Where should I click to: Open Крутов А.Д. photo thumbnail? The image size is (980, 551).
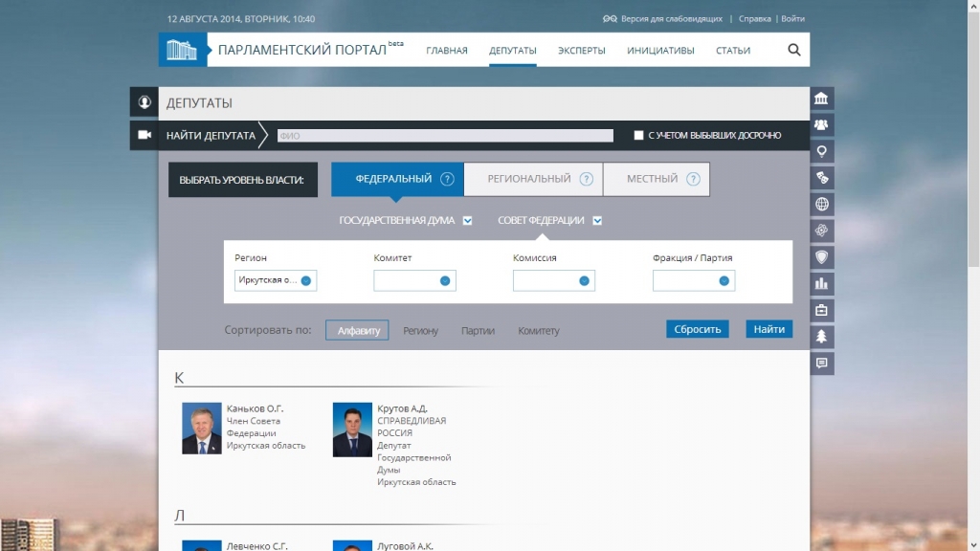(352, 430)
